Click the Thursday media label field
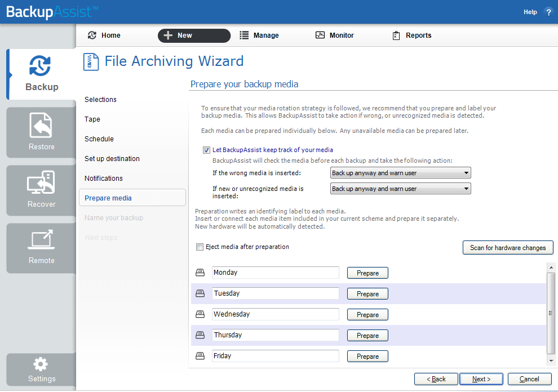Viewport: 558px width, 392px height. click(x=276, y=335)
